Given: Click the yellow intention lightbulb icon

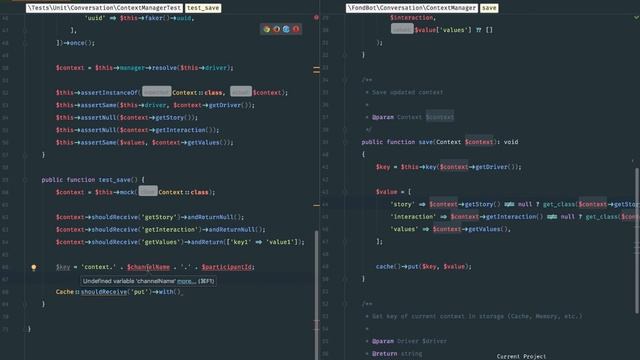Looking at the screenshot, I should (x=34, y=267).
